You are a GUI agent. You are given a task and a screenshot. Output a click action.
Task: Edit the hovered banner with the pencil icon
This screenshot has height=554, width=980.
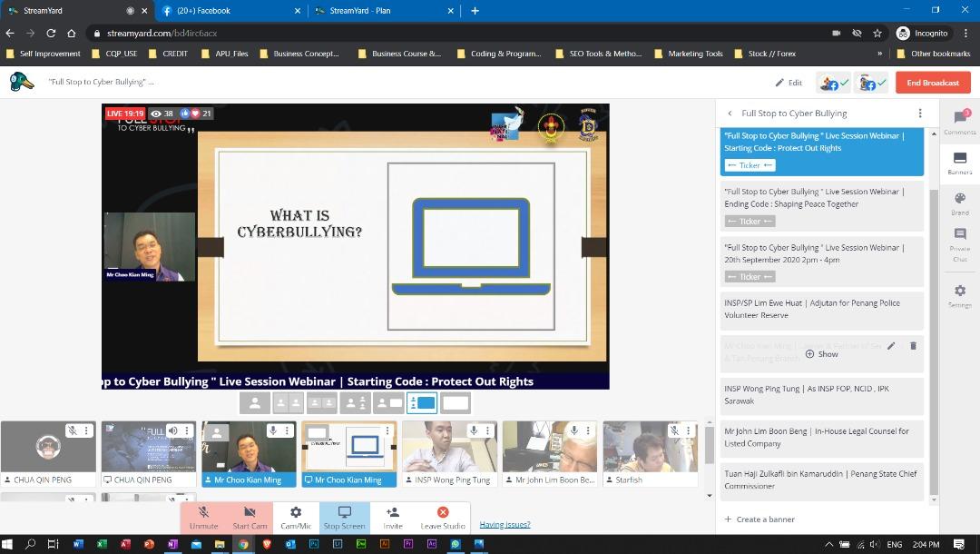tap(891, 346)
